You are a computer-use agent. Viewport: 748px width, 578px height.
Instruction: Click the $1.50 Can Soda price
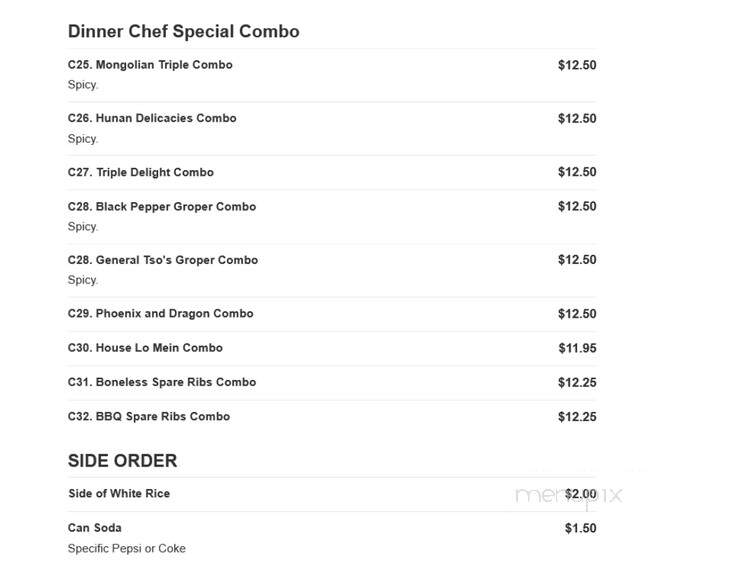[581, 528]
